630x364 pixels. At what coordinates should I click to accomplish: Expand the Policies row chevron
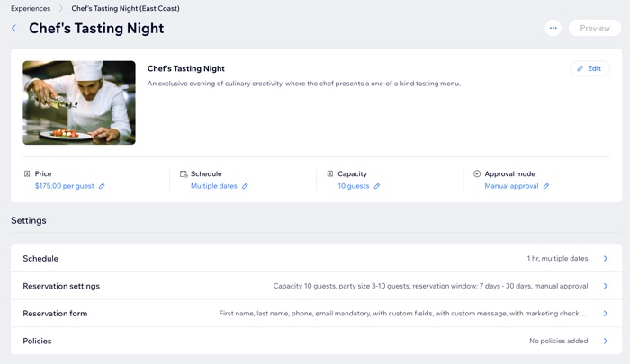[605, 342]
